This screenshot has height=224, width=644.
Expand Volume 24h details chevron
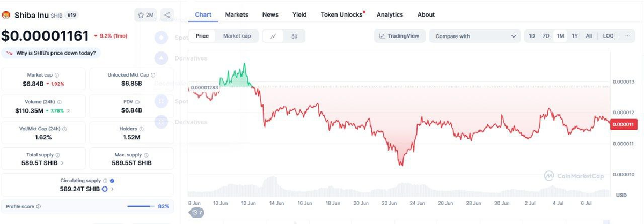68,110
